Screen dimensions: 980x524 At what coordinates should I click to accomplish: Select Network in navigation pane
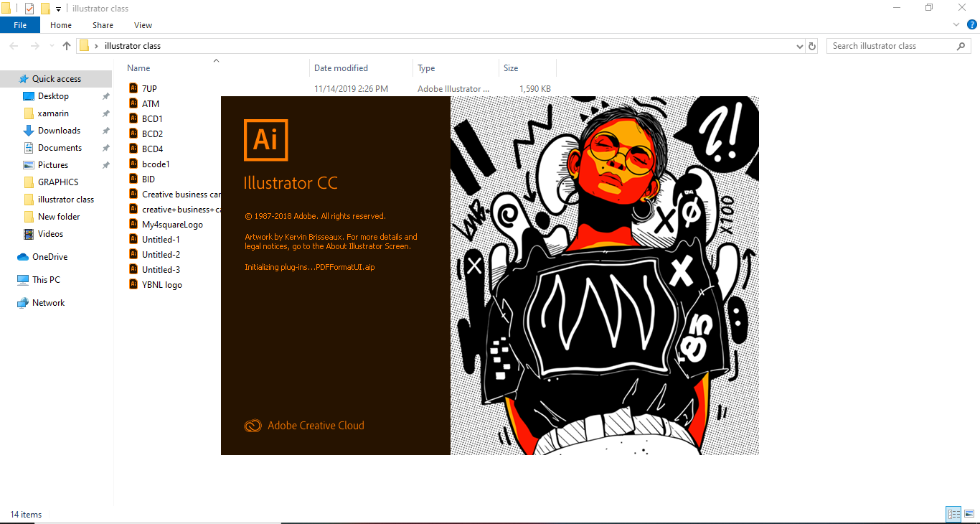click(48, 303)
